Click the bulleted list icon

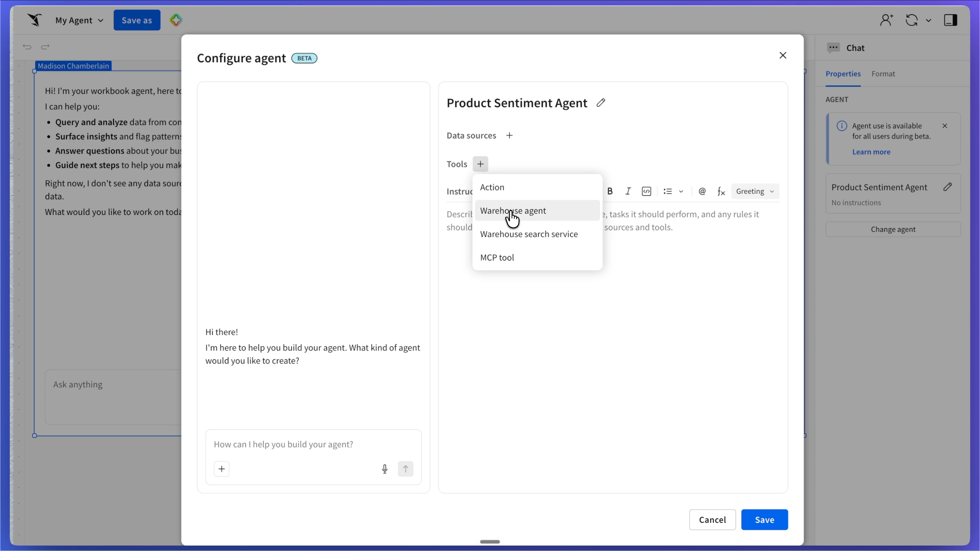coord(668,191)
